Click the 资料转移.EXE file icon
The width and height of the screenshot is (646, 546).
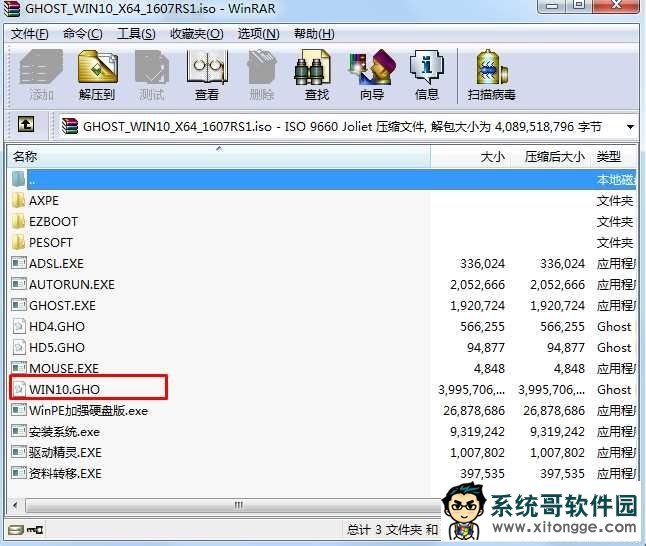pos(19,473)
